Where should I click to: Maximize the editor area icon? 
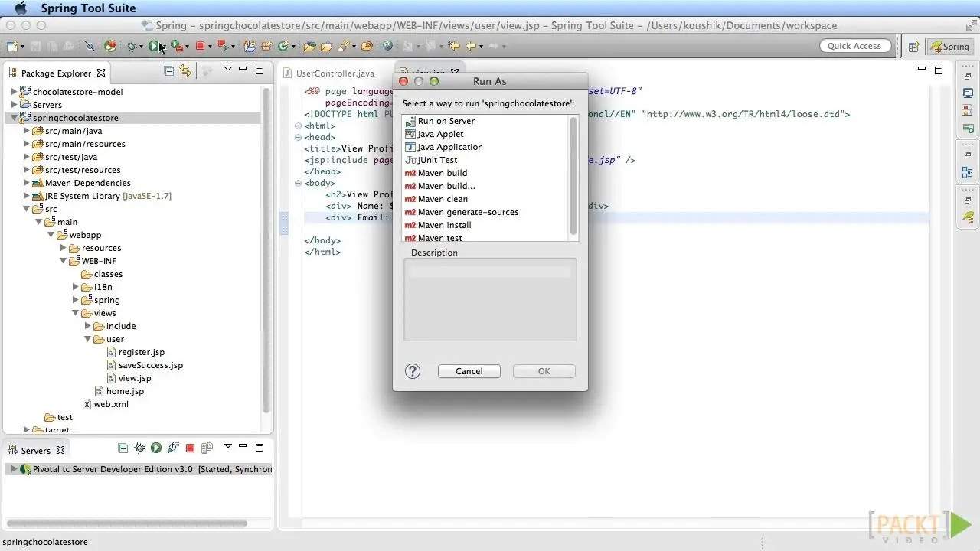point(939,70)
